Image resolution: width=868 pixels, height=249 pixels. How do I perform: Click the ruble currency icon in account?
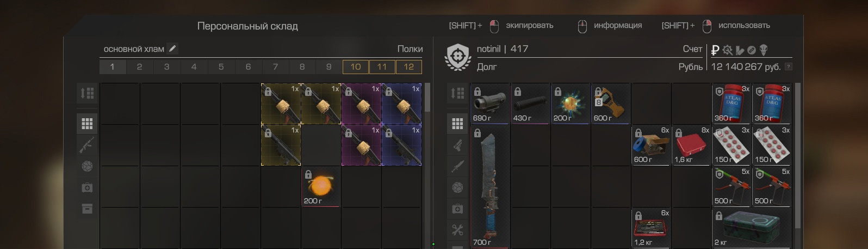click(x=715, y=50)
